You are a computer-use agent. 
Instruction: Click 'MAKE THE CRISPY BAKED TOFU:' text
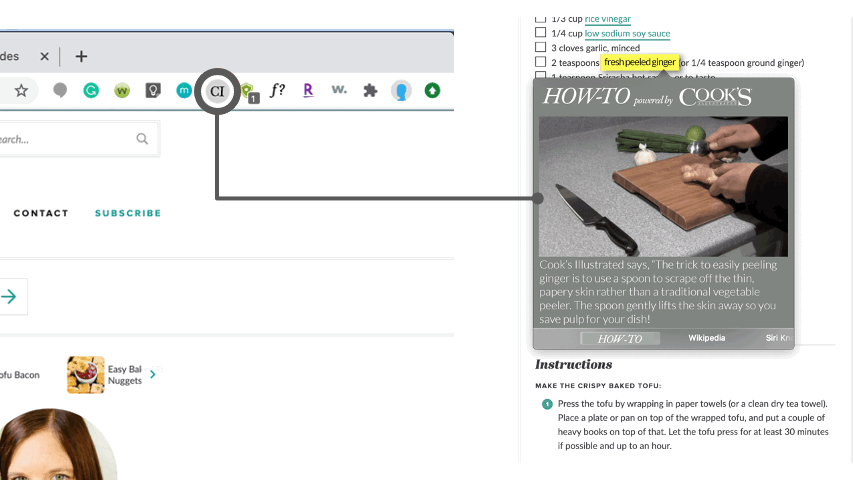[598, 385]
